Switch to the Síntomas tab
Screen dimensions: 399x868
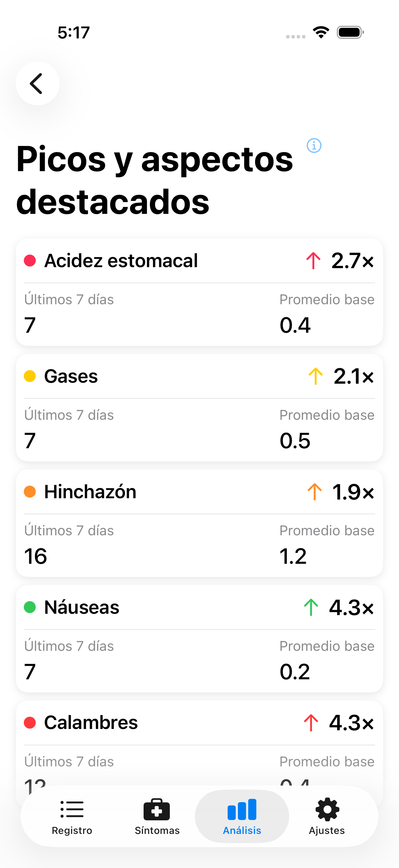[x=157, y=816]
